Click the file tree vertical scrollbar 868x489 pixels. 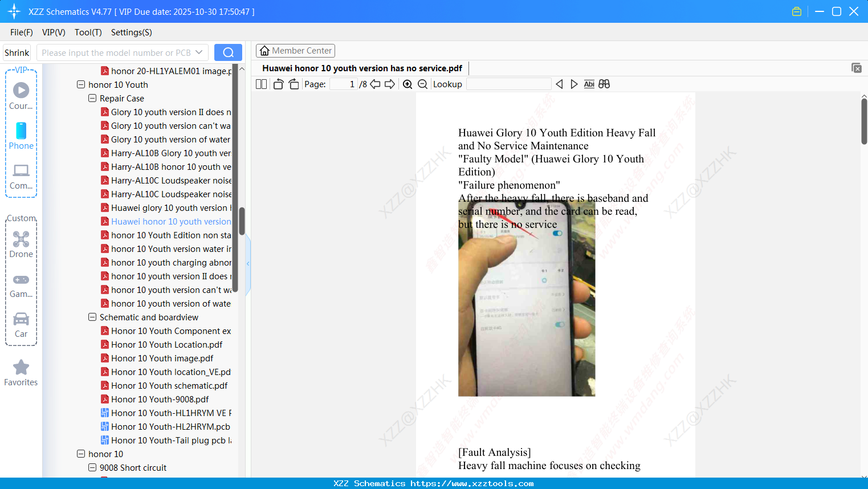(x=242, y=221)
